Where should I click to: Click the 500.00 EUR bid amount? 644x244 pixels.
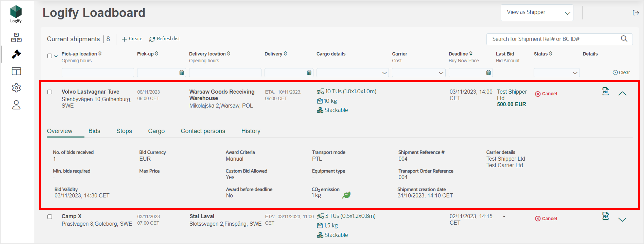(x=511, y=105)
